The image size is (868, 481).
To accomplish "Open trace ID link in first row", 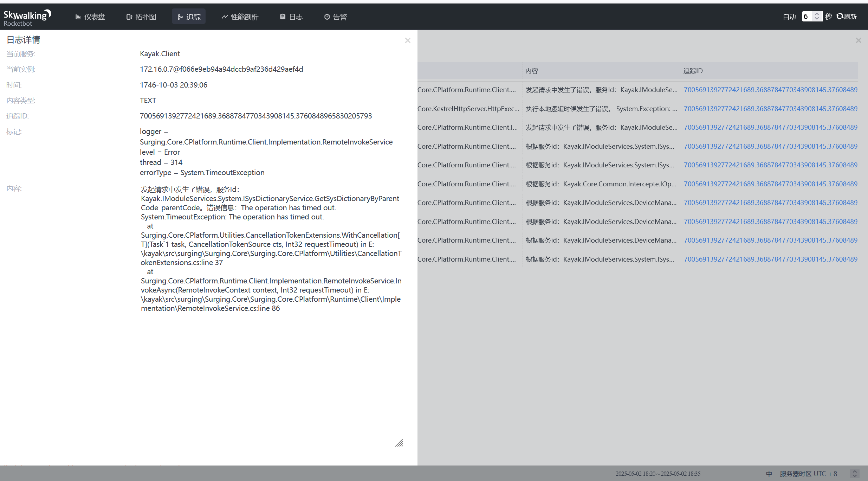I will click(770, 90).
